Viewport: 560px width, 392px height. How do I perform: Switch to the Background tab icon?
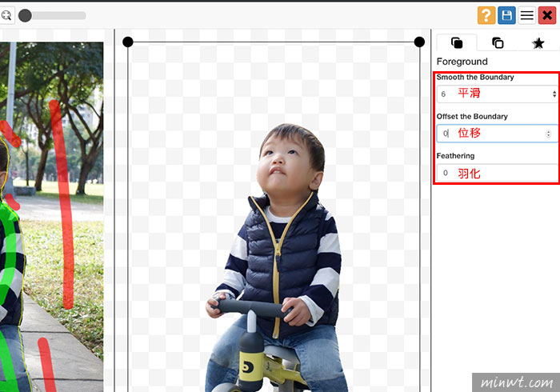point(498,43)
